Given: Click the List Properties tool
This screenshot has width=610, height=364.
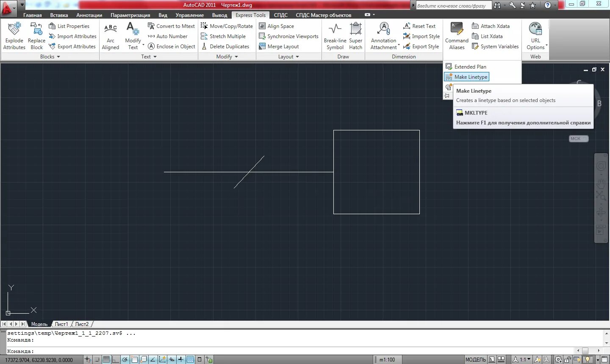Looking at the screenshot, I should click(69, 26).
